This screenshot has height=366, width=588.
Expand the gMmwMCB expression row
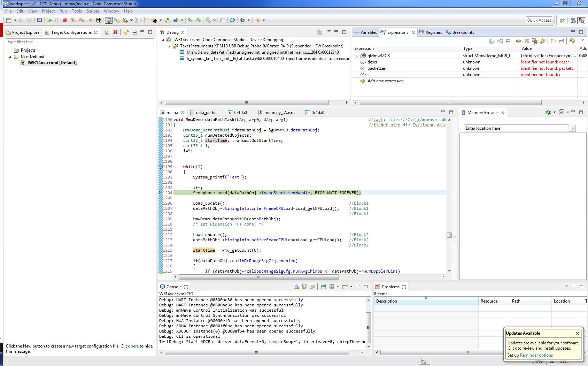tap(357, 56)
